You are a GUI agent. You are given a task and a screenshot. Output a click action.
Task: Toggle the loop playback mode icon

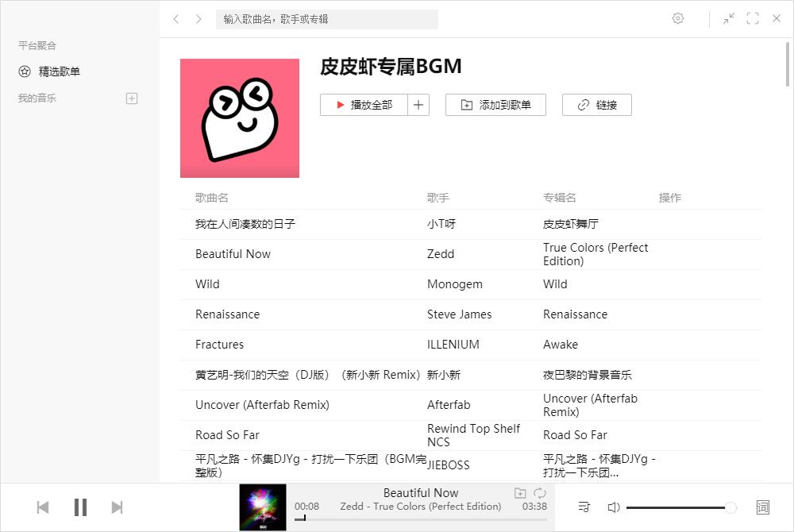coord(540,493)
